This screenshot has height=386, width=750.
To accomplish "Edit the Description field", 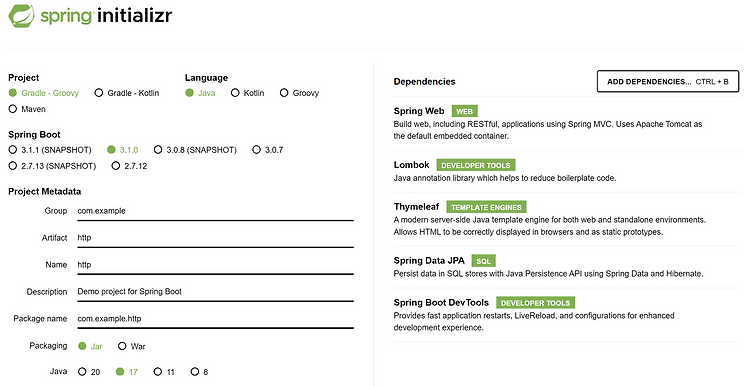I will point(215,291).
